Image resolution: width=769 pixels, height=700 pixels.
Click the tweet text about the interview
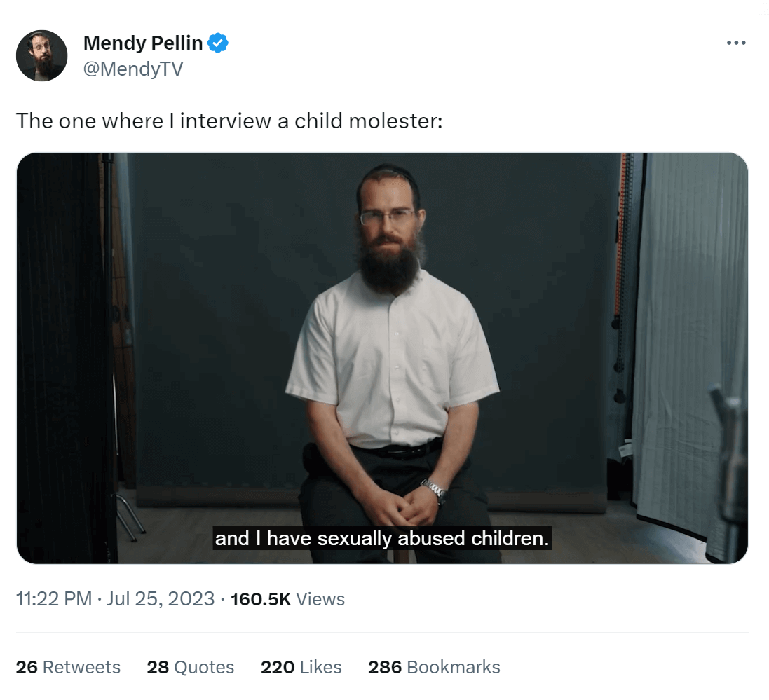point(229,121)
